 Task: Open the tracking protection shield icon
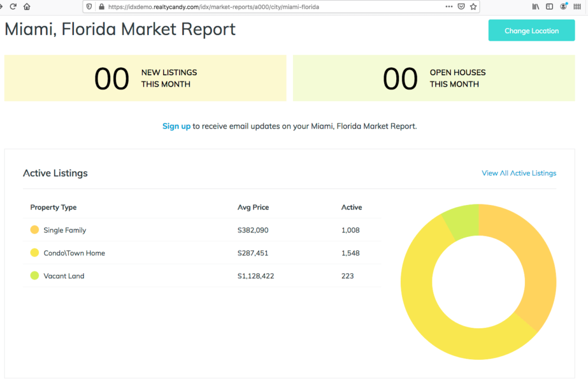[89, 7]
